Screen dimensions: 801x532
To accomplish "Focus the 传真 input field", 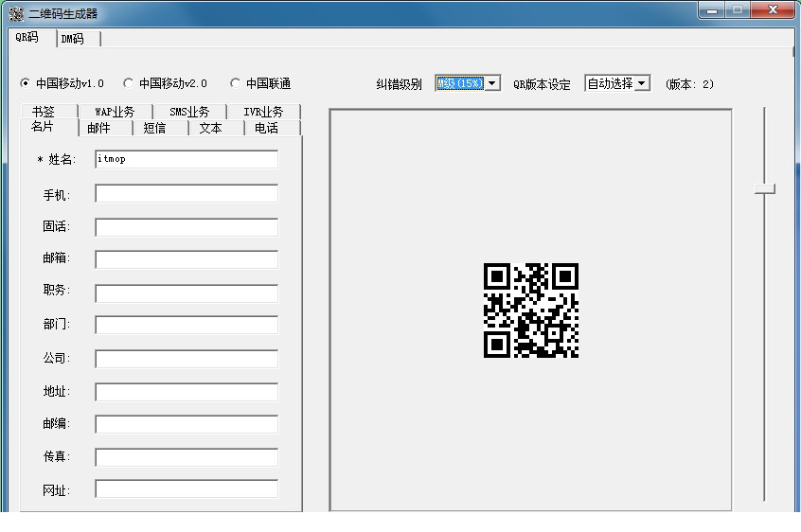I will 187,457.
